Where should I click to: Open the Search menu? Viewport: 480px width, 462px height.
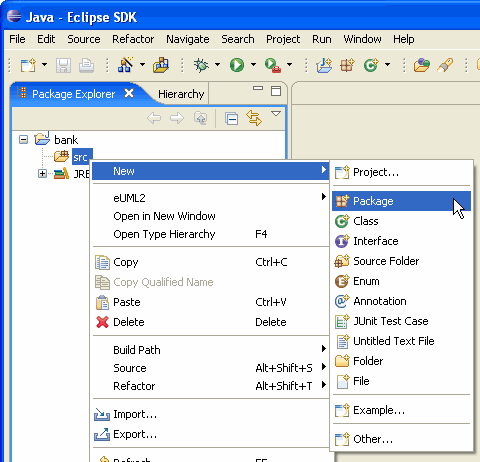[x=238, y=39]
